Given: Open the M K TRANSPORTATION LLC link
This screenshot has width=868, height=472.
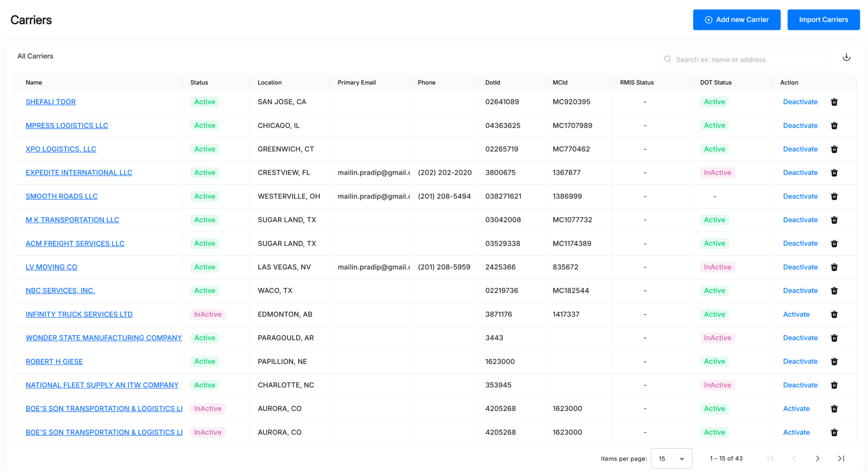Looking at the screenshot, I should click(72, 220).
